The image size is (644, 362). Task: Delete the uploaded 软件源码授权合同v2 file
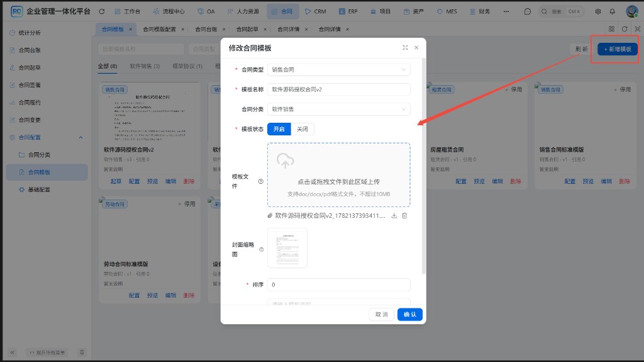(404, 215)
